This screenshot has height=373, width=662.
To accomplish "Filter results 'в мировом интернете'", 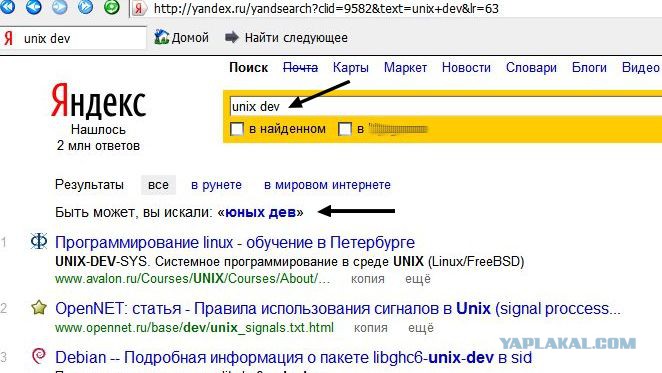I will tap(328, 185).
